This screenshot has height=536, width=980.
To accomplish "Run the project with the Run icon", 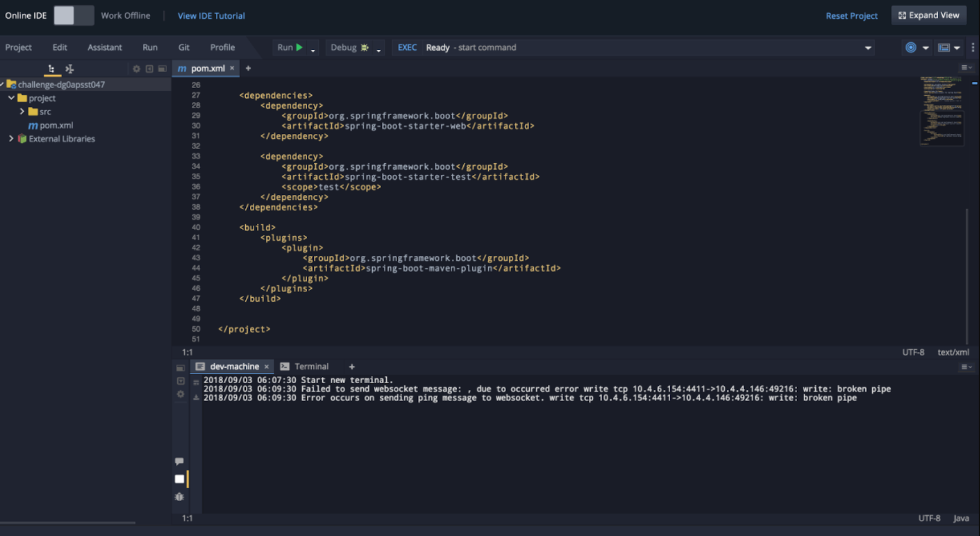I will point(299,47).
